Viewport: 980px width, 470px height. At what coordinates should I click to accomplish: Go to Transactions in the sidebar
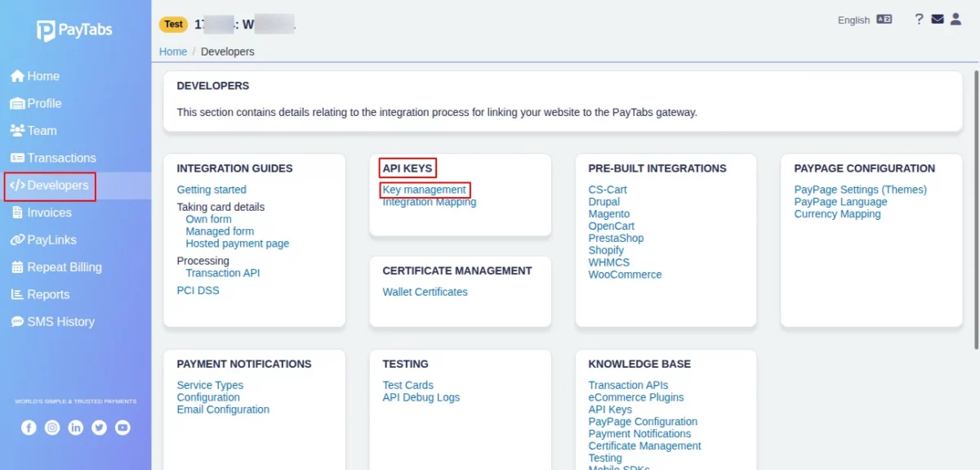53,158
